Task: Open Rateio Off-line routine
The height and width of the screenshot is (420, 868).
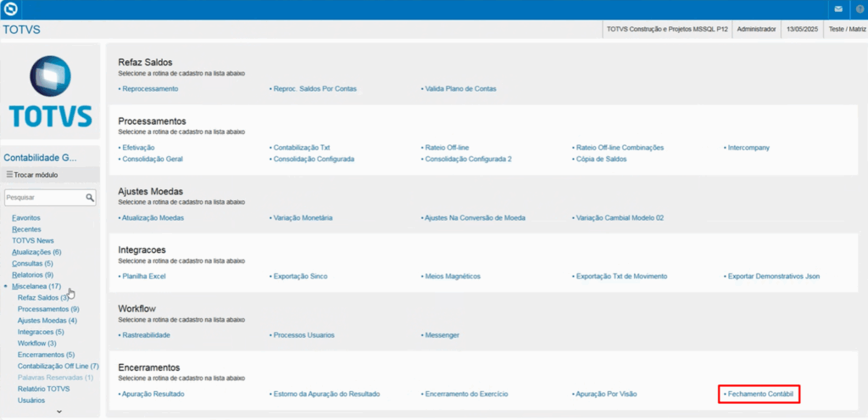Action: [446, 148]
